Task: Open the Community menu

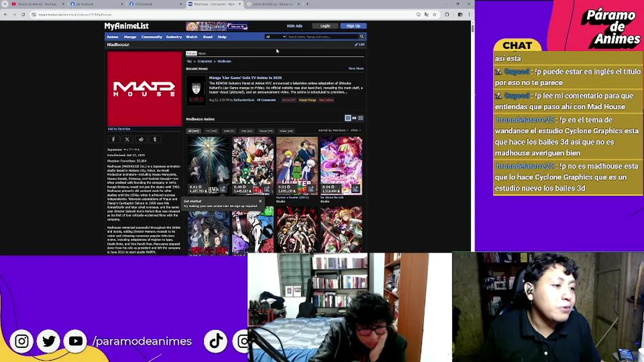Action: (151, 37)
